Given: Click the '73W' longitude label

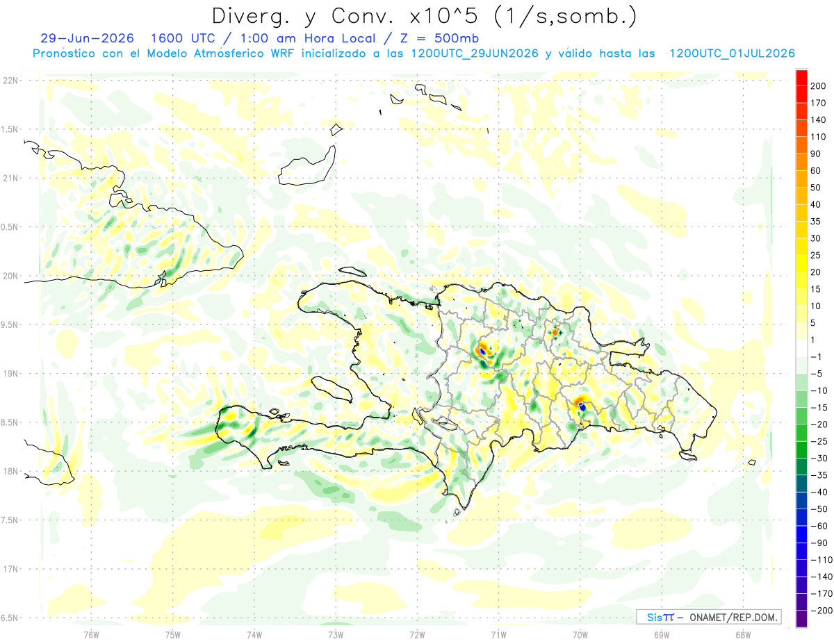Looking at the screenshot, I should click(336, 634).
